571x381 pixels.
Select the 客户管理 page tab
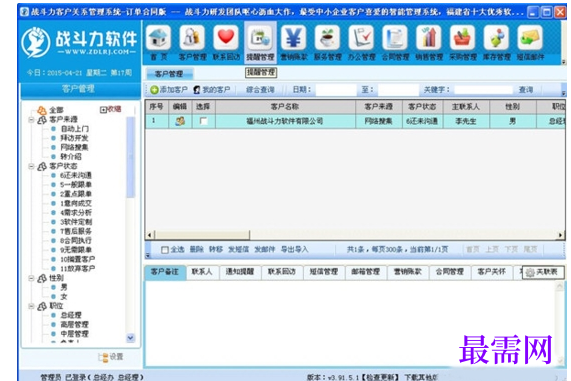(169, 74)
